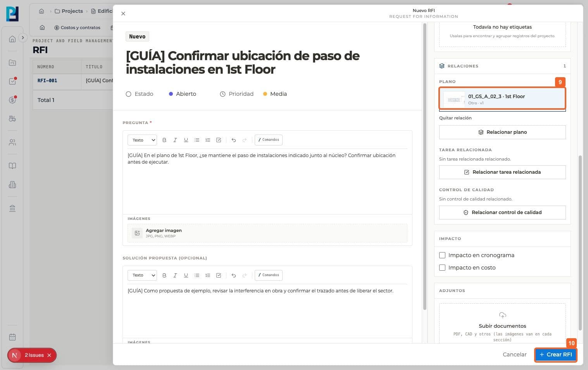Viewport: 588px width, 370px height.
Task: Insert checklist in Solución propuesta editor
Action: click(x=219, y=275)
